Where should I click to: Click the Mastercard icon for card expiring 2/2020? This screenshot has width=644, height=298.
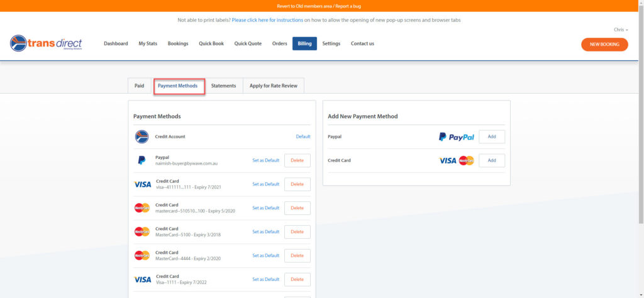pyautogui.click(x=142, y=256)
